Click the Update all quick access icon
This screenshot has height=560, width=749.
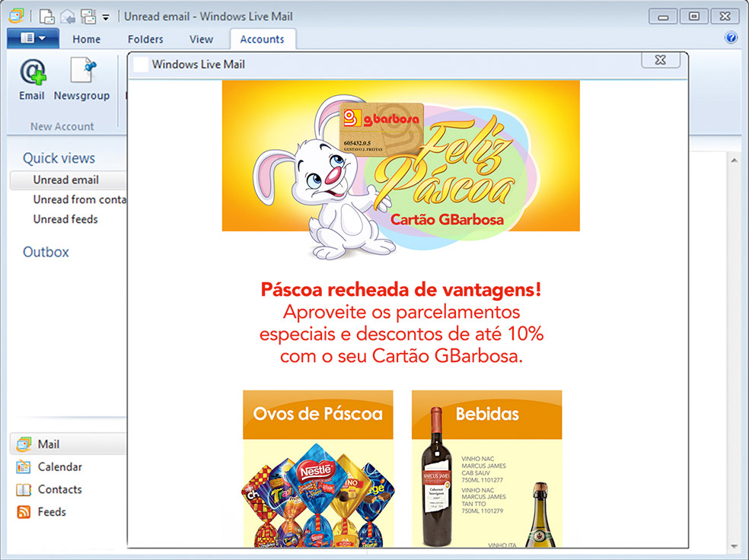88,17
